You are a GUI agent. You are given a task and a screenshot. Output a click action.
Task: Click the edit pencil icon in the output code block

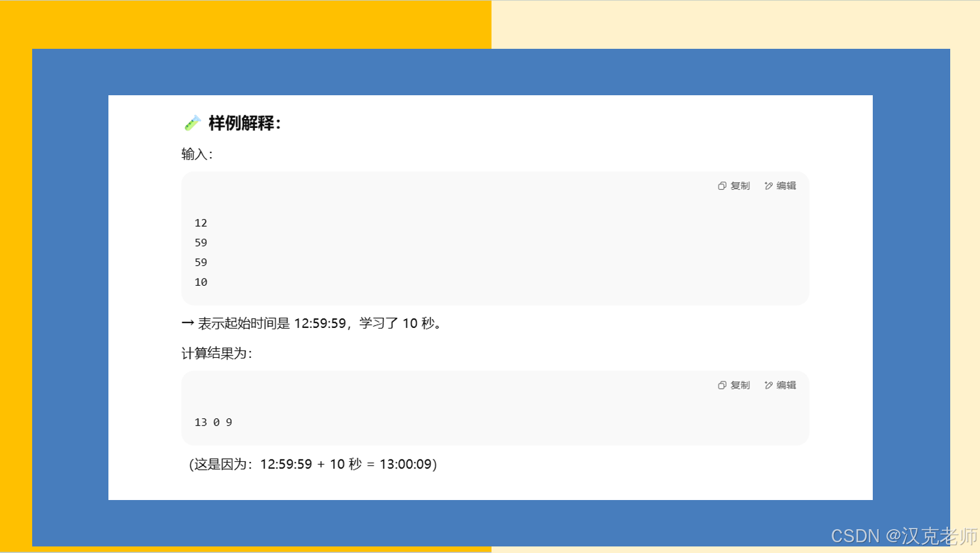[x=769, y=385]
